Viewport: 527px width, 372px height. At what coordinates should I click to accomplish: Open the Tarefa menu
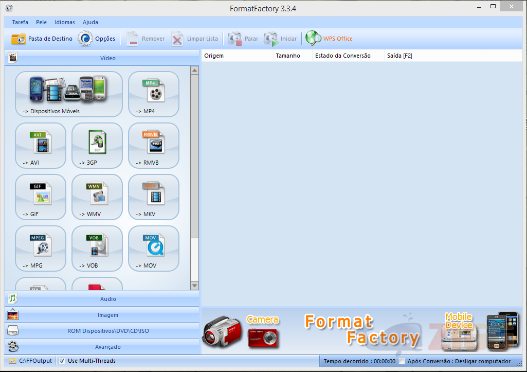(20, 22)
